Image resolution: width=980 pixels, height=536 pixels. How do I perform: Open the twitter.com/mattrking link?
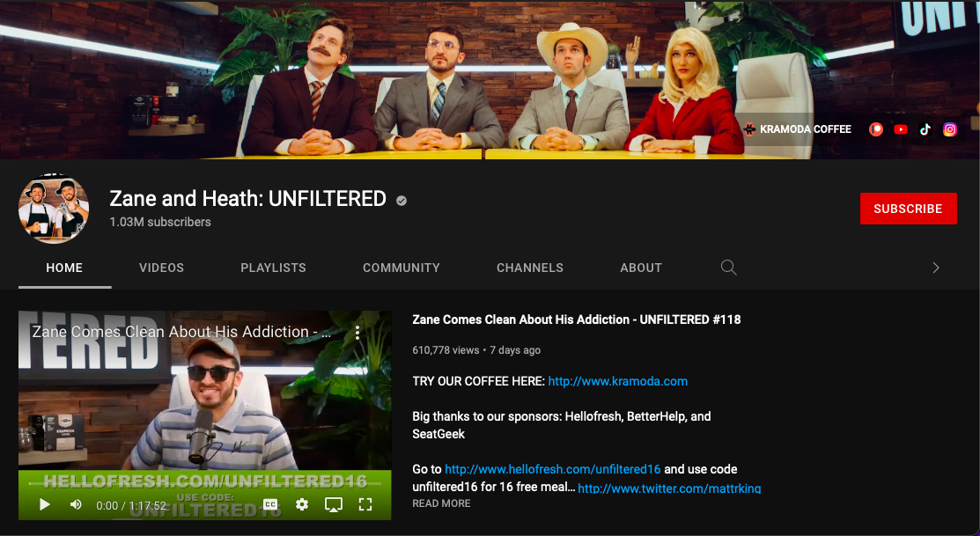click(x=669, y=488)
